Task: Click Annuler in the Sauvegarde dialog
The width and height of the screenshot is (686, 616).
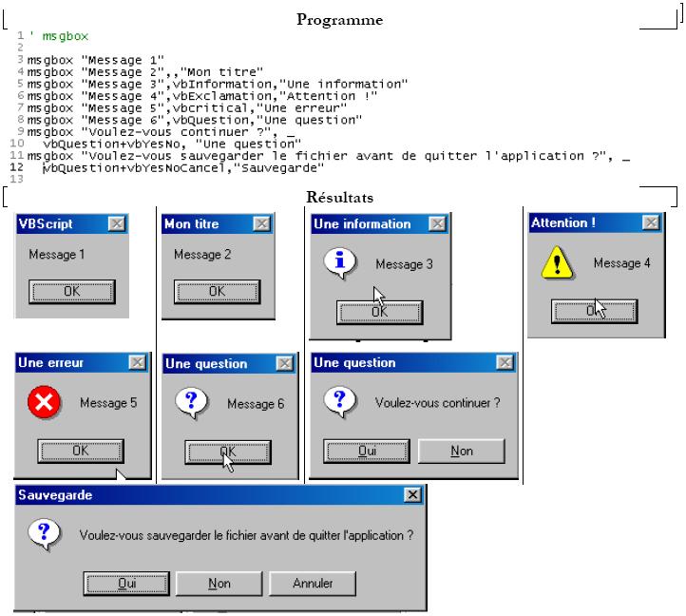Action: 313,583
